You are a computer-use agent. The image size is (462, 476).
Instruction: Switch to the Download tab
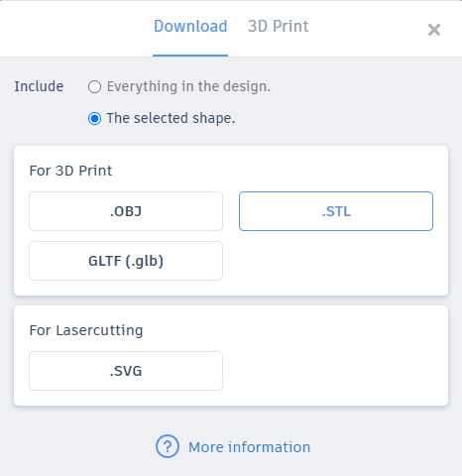coord(190,27)
